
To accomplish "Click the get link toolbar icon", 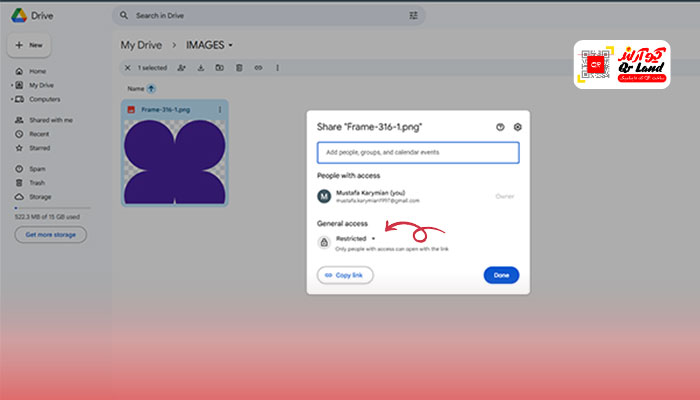I will 258,68.
